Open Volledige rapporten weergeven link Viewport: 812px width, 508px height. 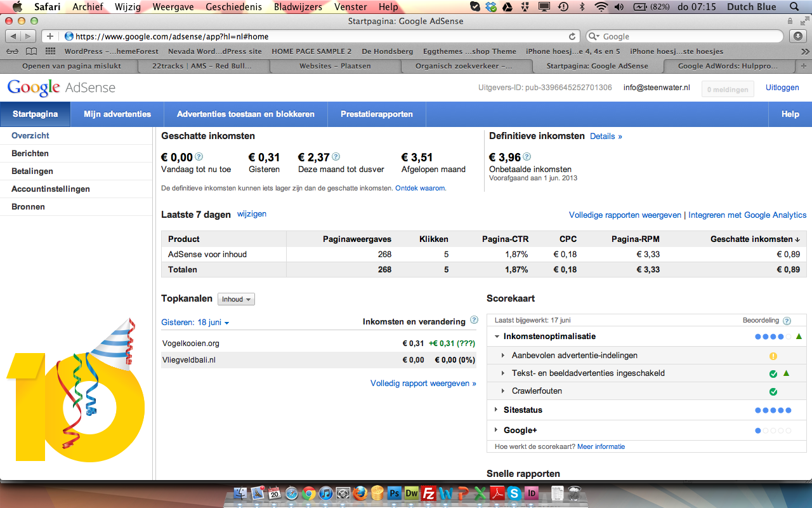pyautogui.click(x=625, y=215)
